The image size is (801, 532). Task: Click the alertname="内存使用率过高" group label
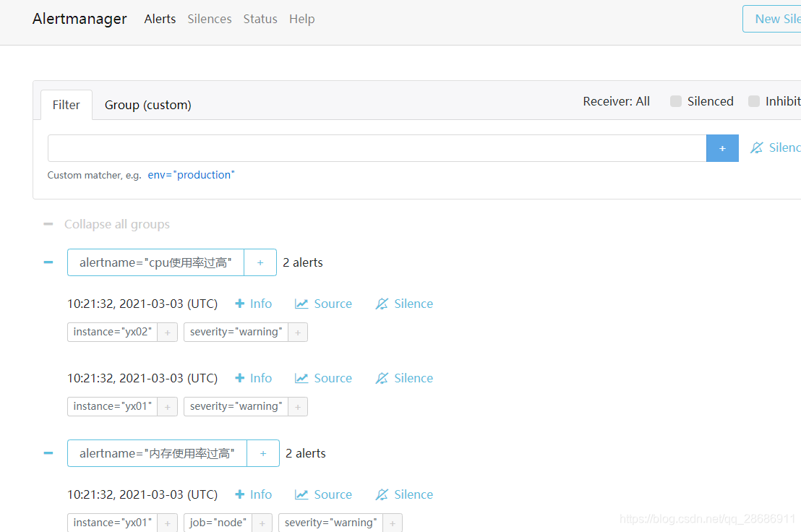158,453
